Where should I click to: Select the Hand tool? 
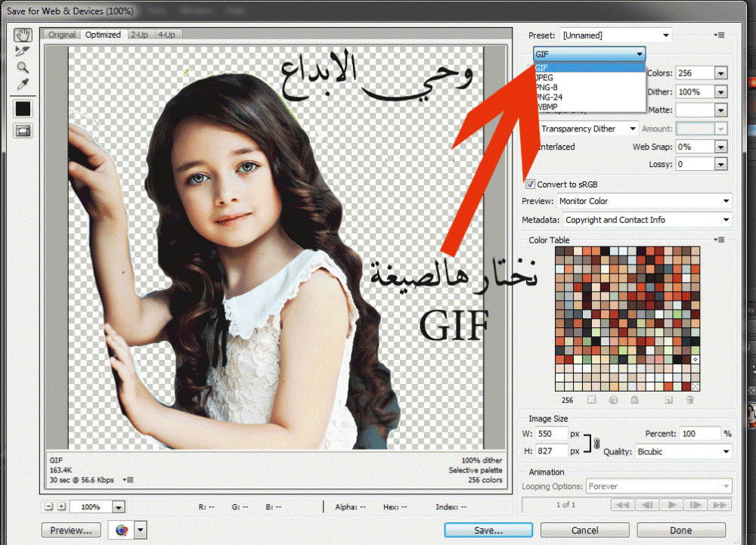(x=23, y=35)
